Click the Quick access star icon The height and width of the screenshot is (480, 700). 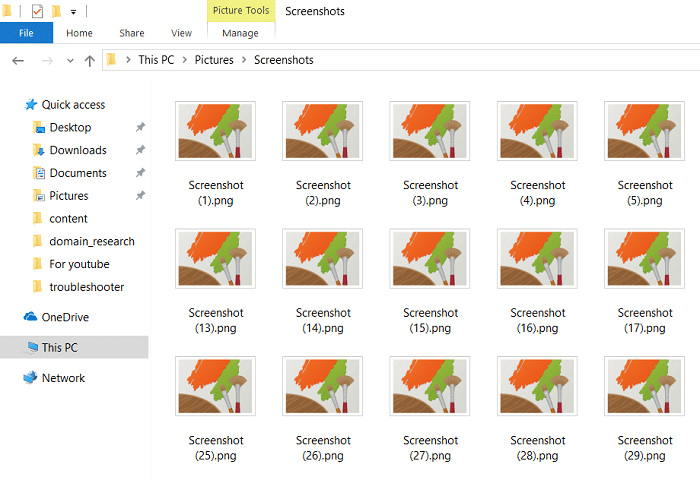tap(31, 105)
